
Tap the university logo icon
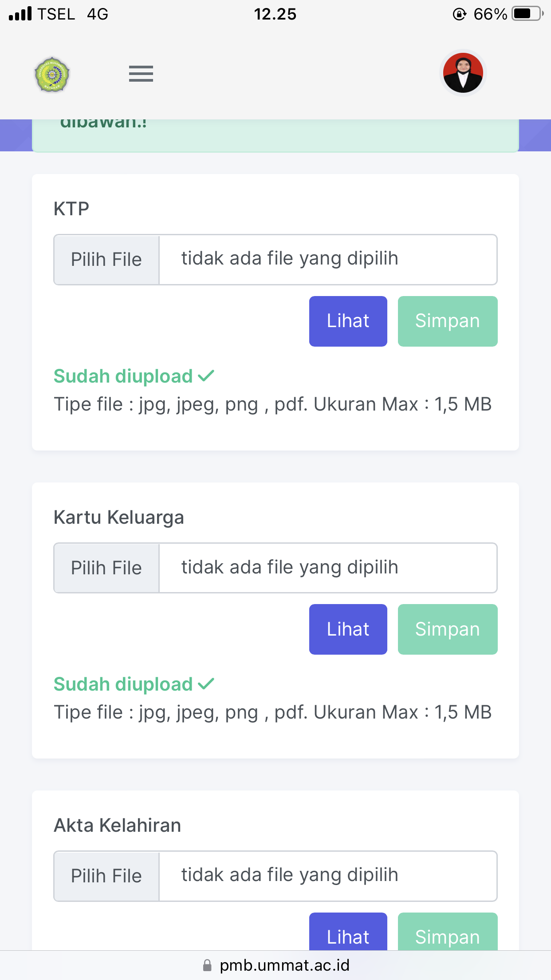coord(52,74)
